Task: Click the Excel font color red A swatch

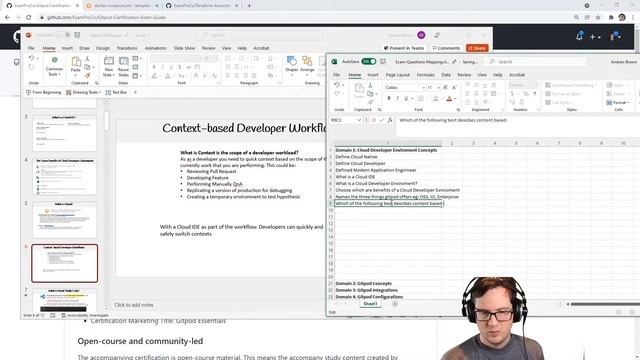Action: click(449, 98)
